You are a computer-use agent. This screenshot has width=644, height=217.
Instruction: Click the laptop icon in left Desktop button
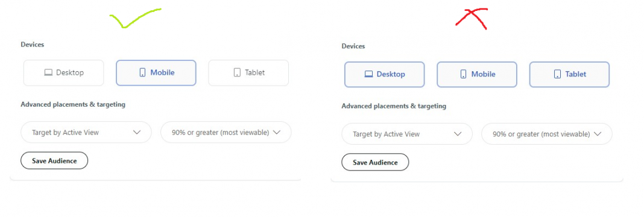coord(48,72)
